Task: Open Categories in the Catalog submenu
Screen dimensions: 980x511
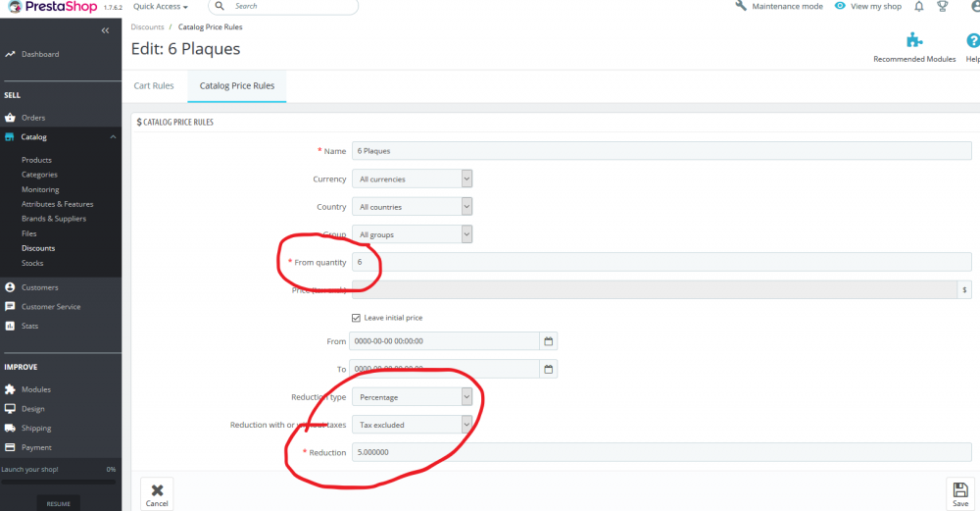Action: click(39, 175)
